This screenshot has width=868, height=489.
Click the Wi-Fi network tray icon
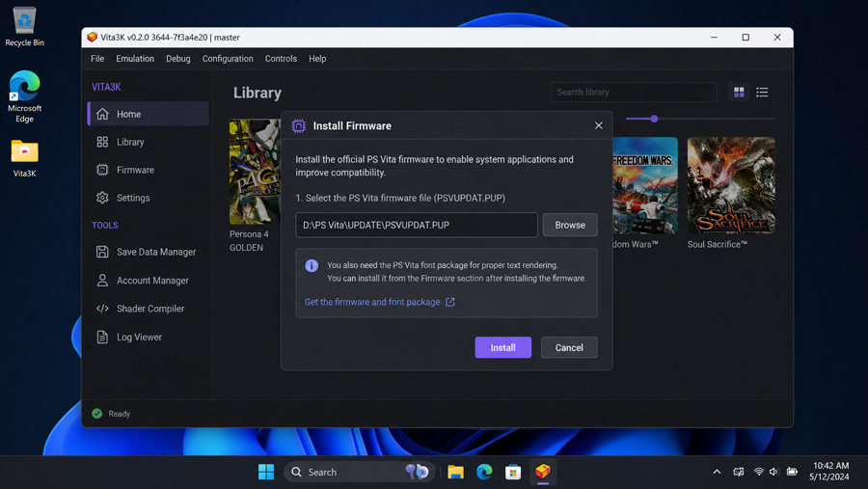758,472
